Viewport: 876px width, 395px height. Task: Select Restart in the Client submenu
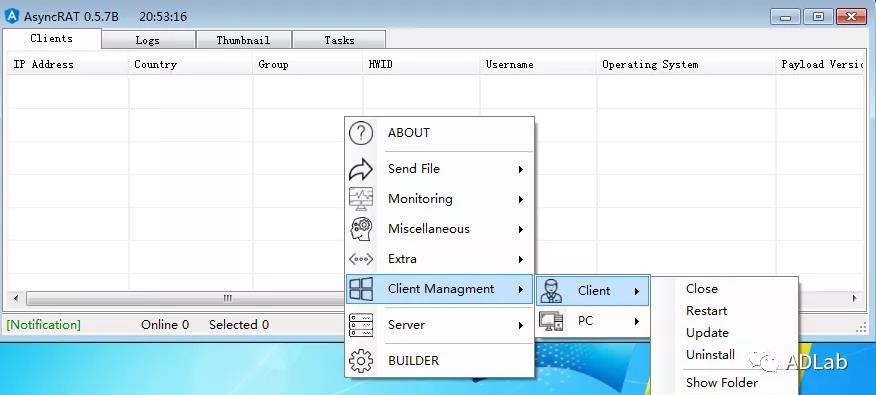tap(706, 311)
